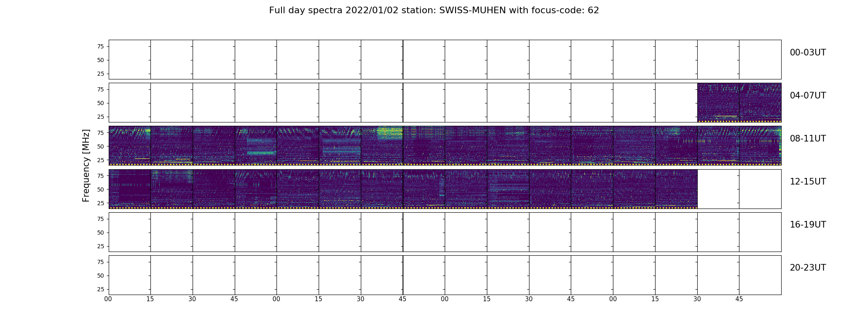Select the 50 tick of the 20-23UT row
Image resolution: width=868 pixels, height=331 pixels.
pyautogui.click(x=100, y=276)
